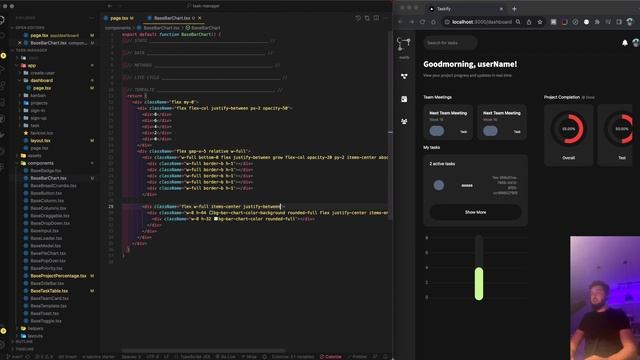Open the Explorer more actions ellipsis

[x=91, y=18]
